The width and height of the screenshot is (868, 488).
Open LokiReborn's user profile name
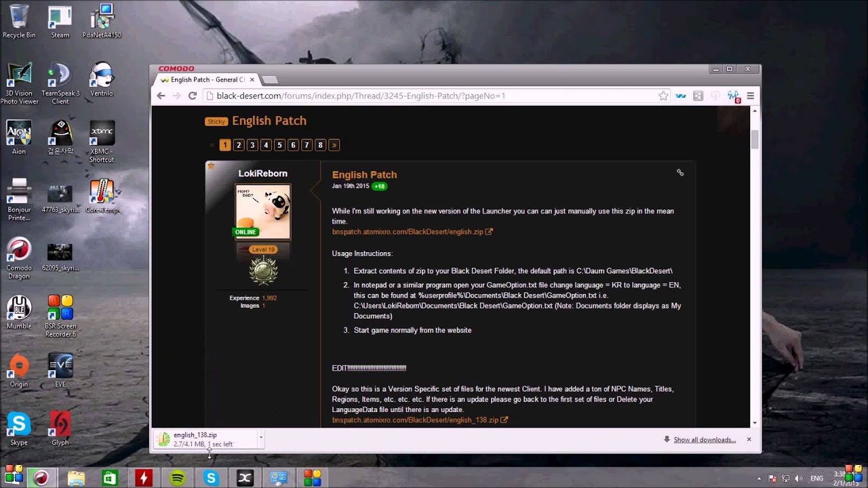coord(263,174)
